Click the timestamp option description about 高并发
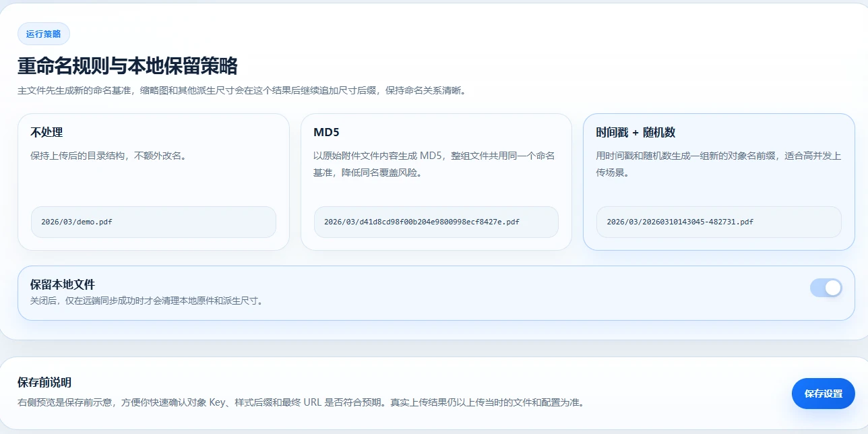Viewport: 868px width, 434px height. [x=718, y=164]
